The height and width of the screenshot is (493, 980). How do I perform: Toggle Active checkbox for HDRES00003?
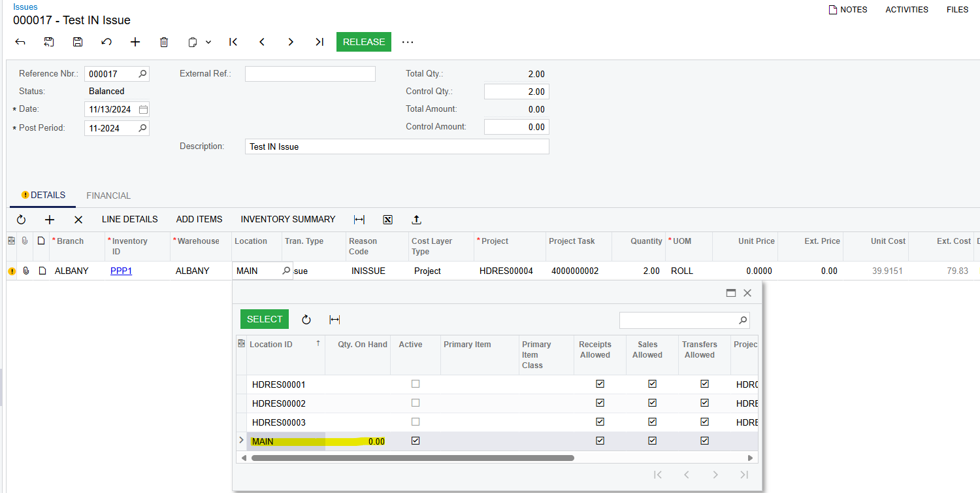coord(416,422)
